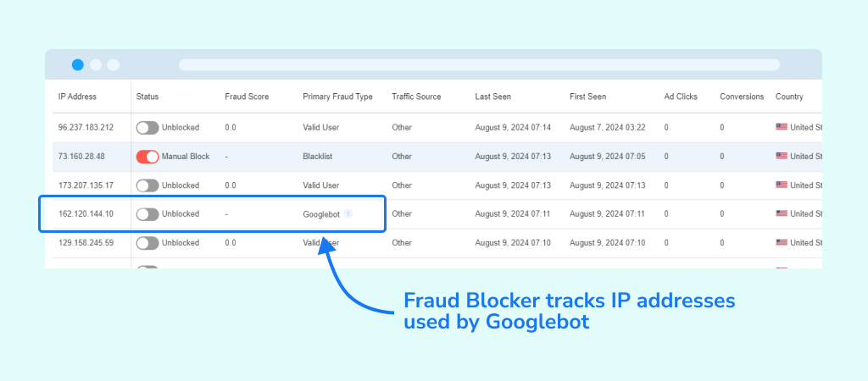Image resolution: width=868 pixels, height=381 pixels.
Task: Switch on blocking for IP 129.158.245.59
Action: 147,243
